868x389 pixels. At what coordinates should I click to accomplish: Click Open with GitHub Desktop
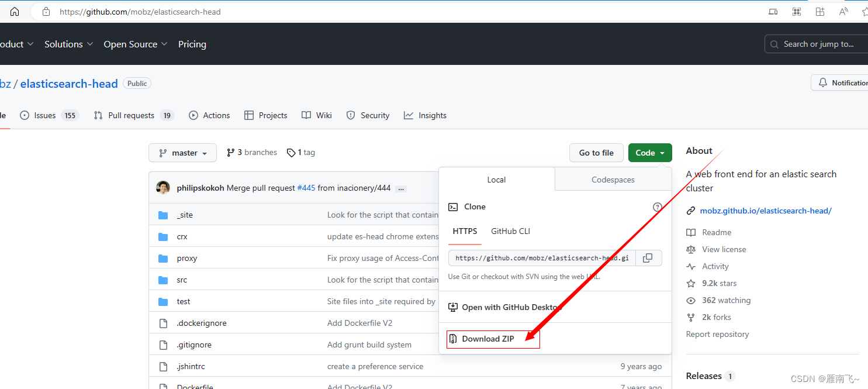[505, 307]
